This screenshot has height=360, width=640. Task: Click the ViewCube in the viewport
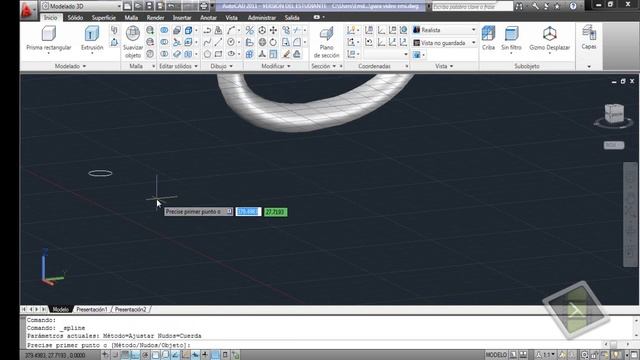click(613, 114)
